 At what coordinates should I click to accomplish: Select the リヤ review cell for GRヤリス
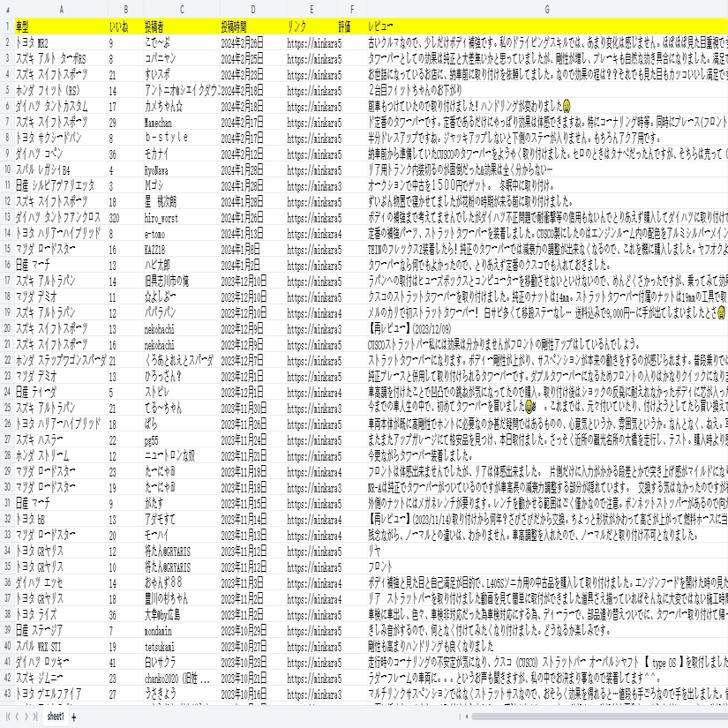[547, 552]
